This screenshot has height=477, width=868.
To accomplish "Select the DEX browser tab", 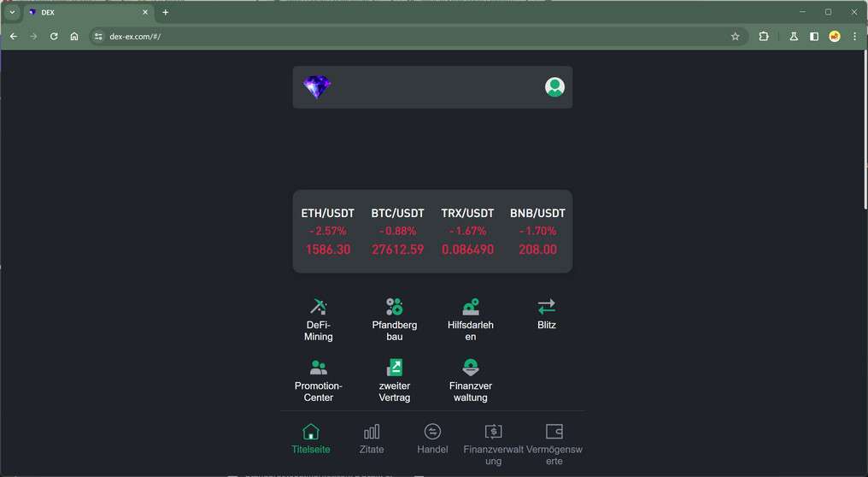I will pyautogui.click(x=89, y=12).
